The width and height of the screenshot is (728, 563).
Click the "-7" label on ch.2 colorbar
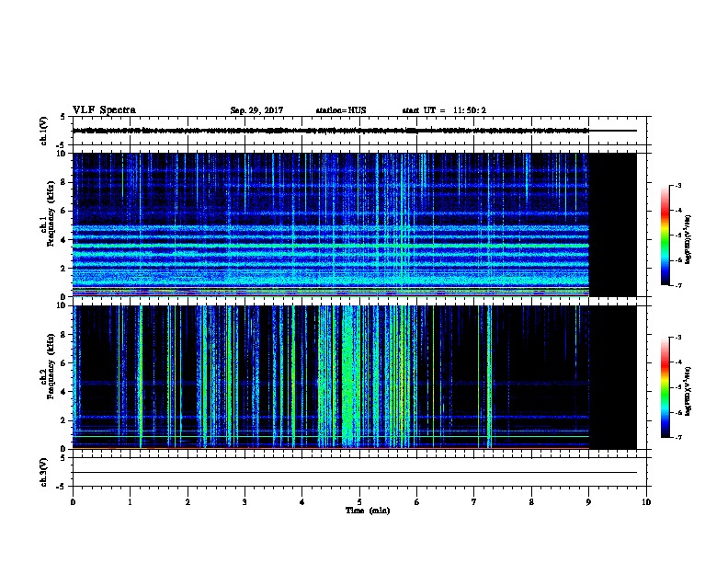click(677, 437)
